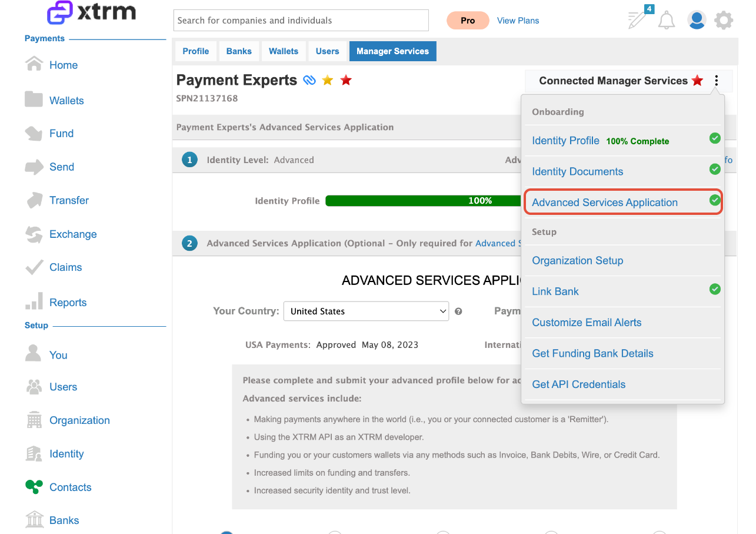Open the user avatar icon
The image size is (756, 534).
(x=697, y=20)
